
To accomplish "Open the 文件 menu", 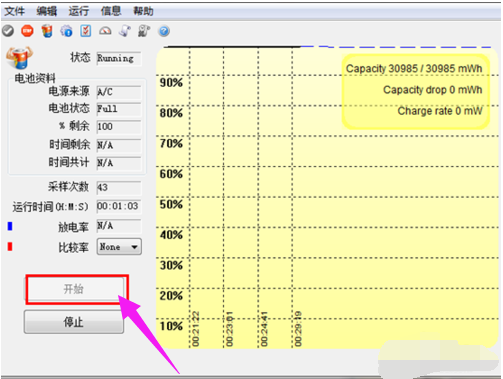I will pos(15,11).
